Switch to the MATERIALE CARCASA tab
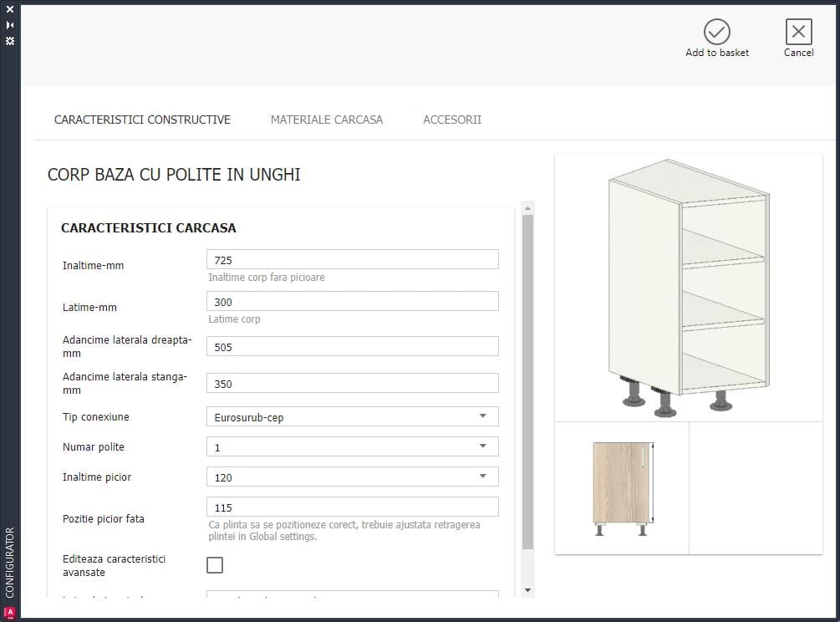This screenshot has width=840, height=622. tap(327, 120)
